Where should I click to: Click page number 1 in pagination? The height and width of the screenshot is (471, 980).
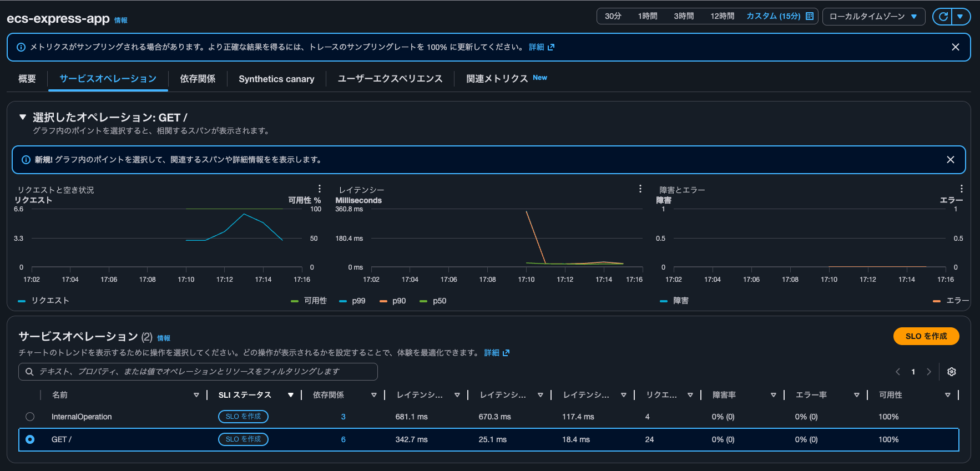(913, 372)
